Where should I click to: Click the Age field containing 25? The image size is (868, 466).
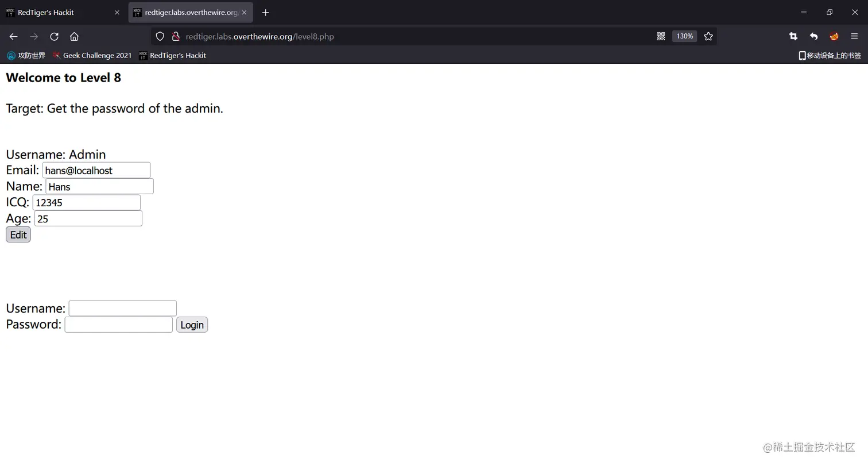tap(88, 218)
